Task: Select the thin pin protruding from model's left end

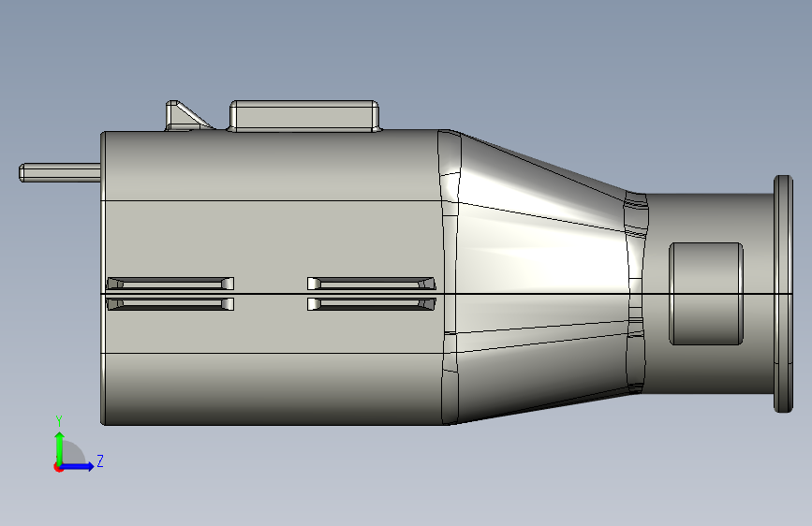Action: pyautogui.click(x=60, y=173)
